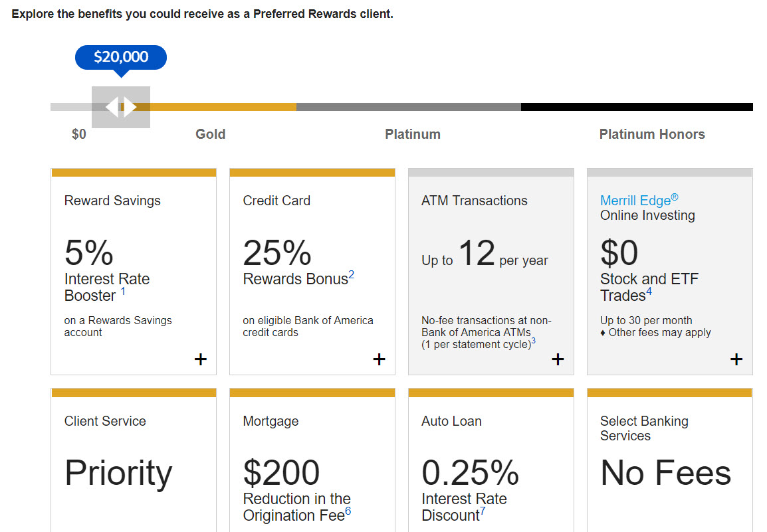Click the Priority text in Client Service

pos(118,473)
